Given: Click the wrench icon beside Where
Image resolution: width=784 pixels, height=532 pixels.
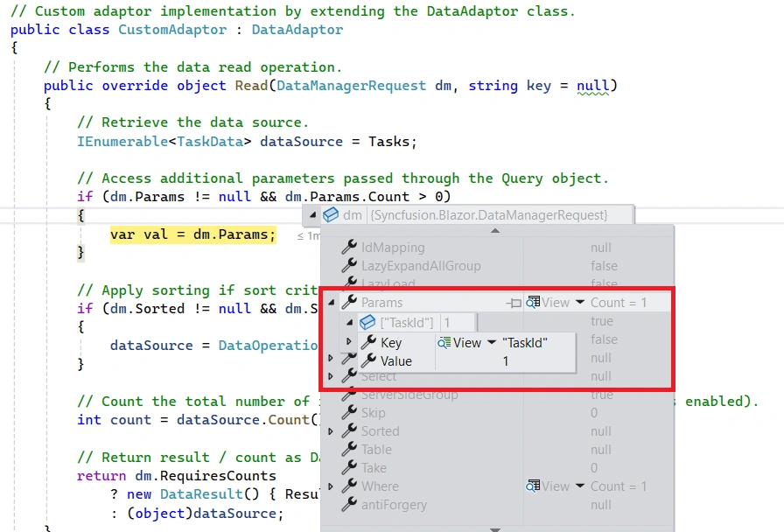Looking at the screenshot, I should pos(349,486).
